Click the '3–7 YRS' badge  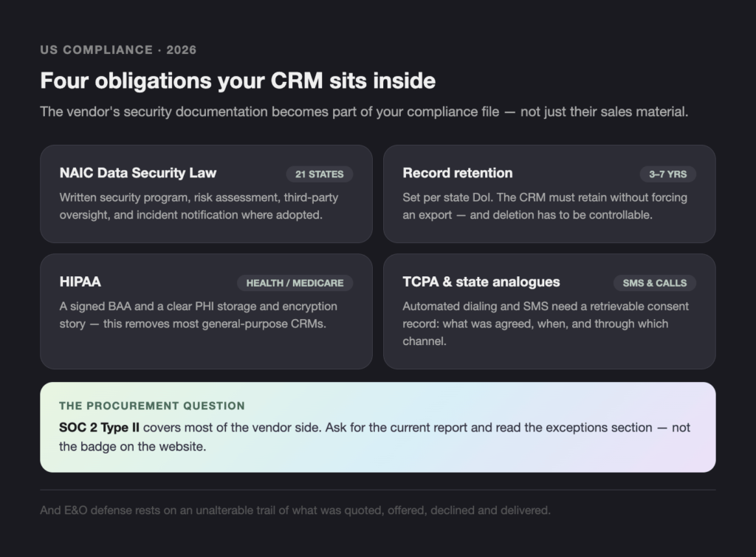(667, 174)
